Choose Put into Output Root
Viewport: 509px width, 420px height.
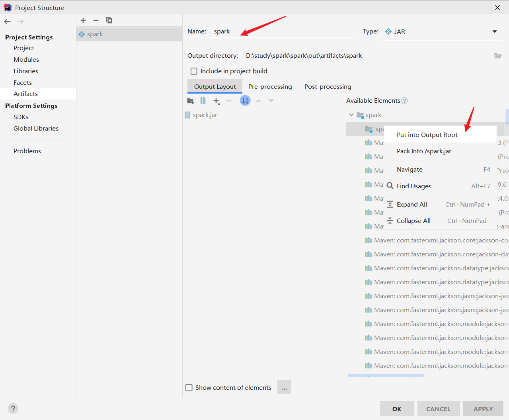441,135
